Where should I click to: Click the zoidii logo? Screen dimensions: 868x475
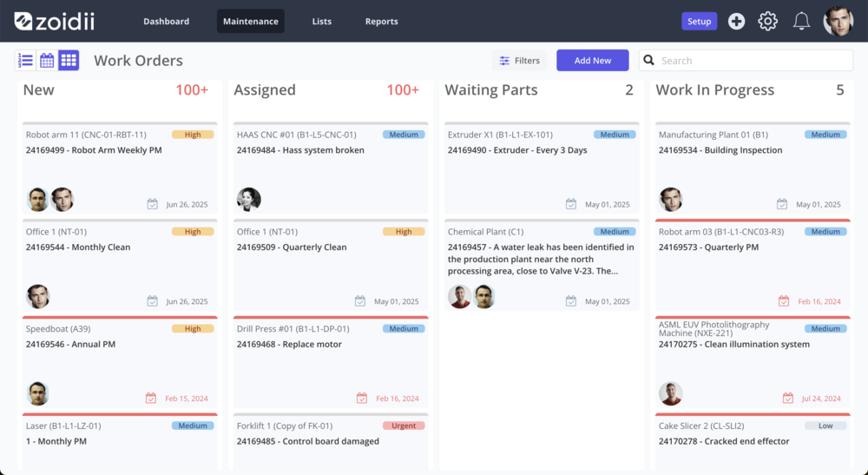[54, 21]
